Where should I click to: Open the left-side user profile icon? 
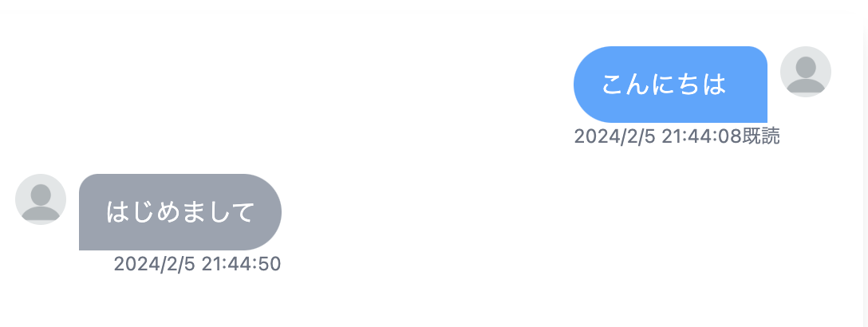pos(41,199)
